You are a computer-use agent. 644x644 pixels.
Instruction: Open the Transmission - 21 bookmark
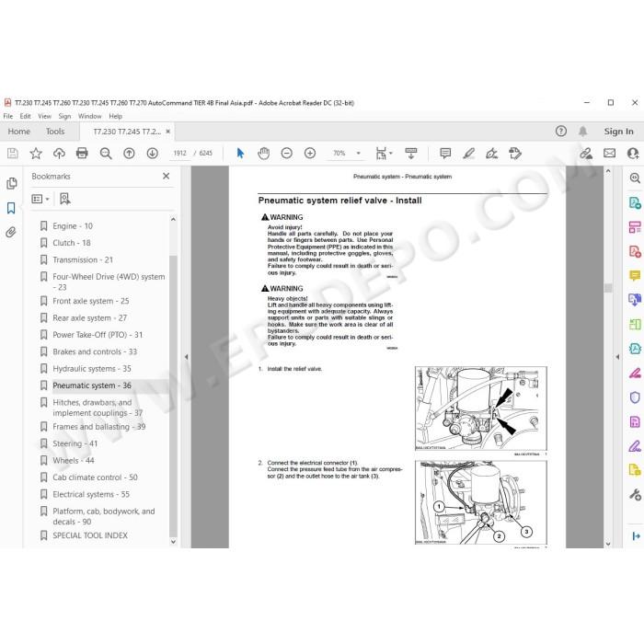pos(83,259)
